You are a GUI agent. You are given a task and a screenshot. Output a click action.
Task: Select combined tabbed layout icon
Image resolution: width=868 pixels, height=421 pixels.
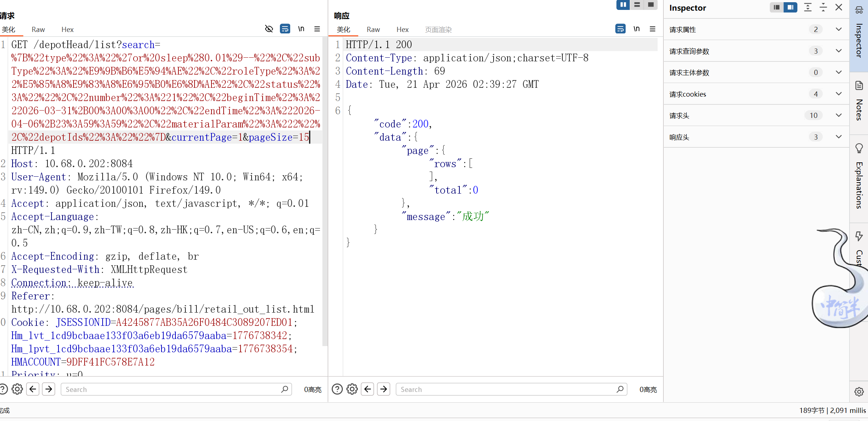coord(651,5)
